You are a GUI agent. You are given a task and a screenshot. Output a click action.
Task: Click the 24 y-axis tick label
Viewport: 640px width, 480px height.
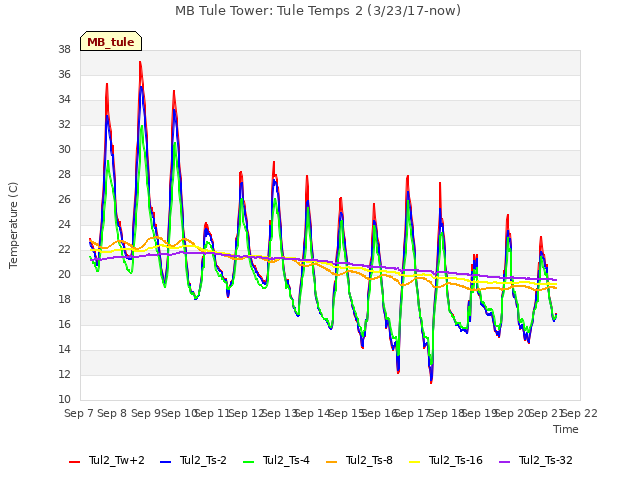pos(64,225)
